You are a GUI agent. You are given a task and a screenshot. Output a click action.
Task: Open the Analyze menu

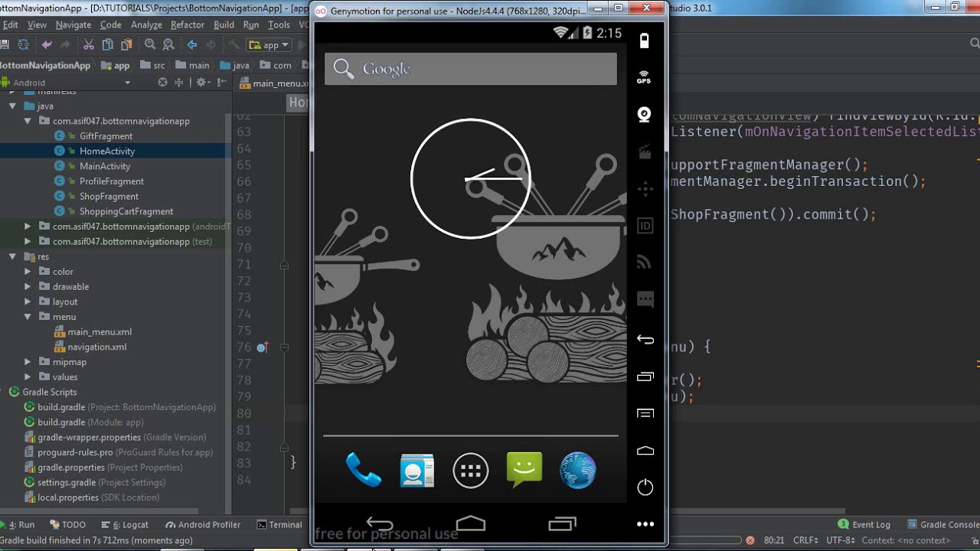tap(146, 24)
